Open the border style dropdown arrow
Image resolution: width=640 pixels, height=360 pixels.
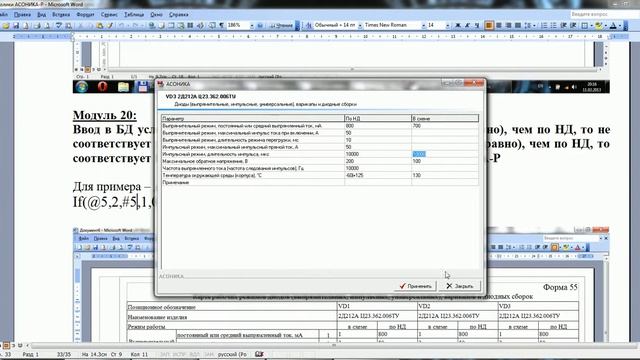pyautogui.click(x=591, y=26)
